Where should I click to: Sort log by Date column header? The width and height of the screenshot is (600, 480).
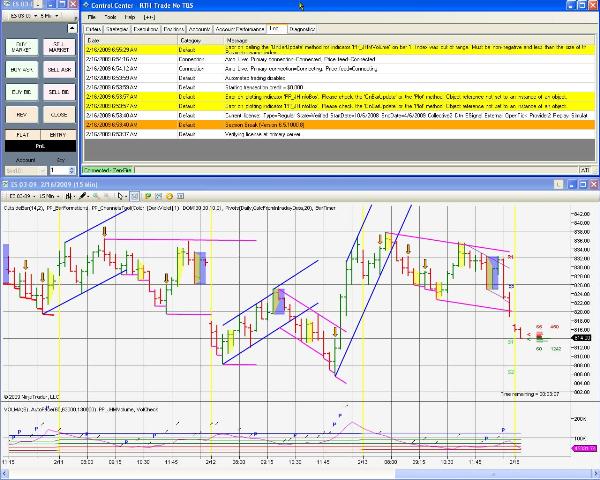[131, 40]
